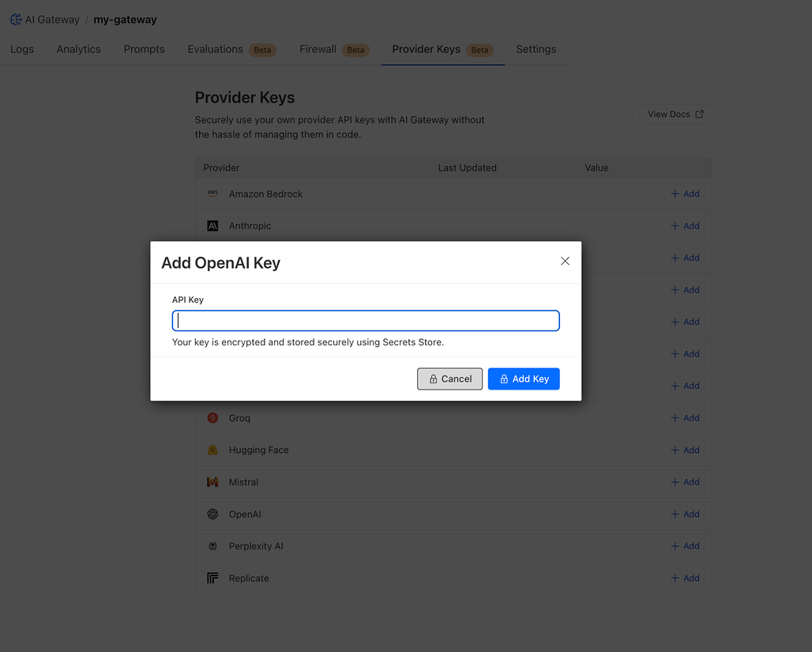Open View Docs link
Screen dimensions: 812x652
tap(675, 114)
